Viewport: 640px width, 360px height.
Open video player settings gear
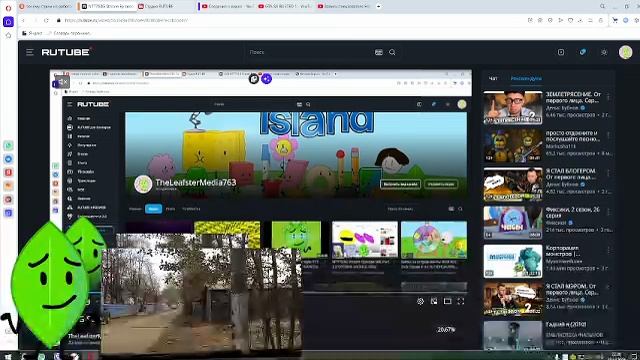click(420, 301)
